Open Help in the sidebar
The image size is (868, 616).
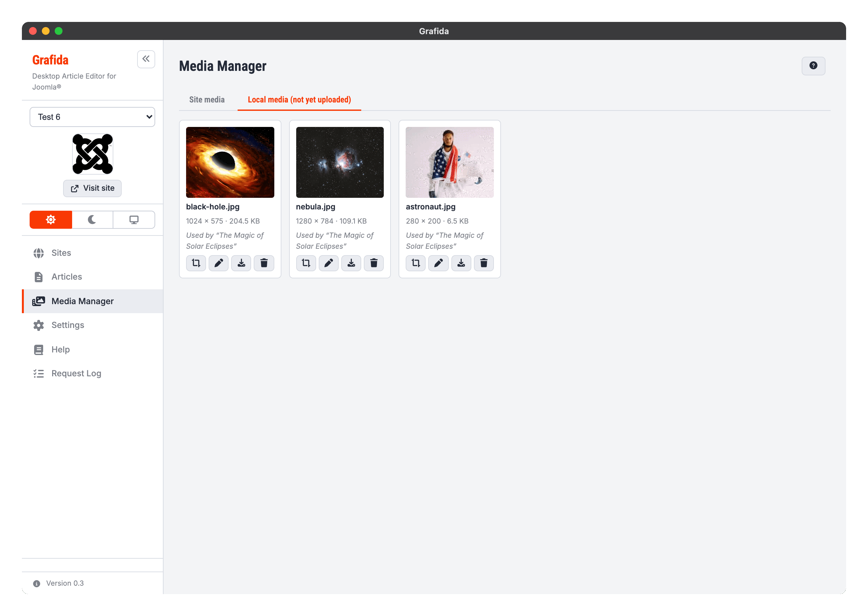[92, 349]
